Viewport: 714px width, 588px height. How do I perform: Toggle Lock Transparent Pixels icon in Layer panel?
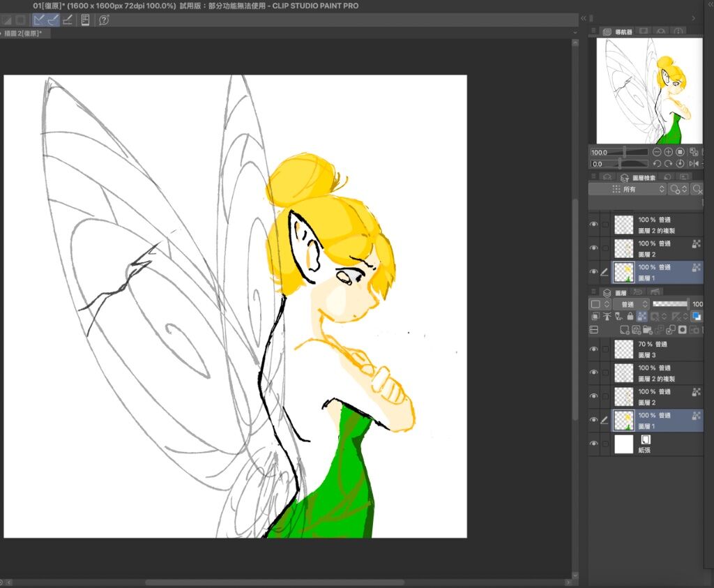click(x=641, y=316)
